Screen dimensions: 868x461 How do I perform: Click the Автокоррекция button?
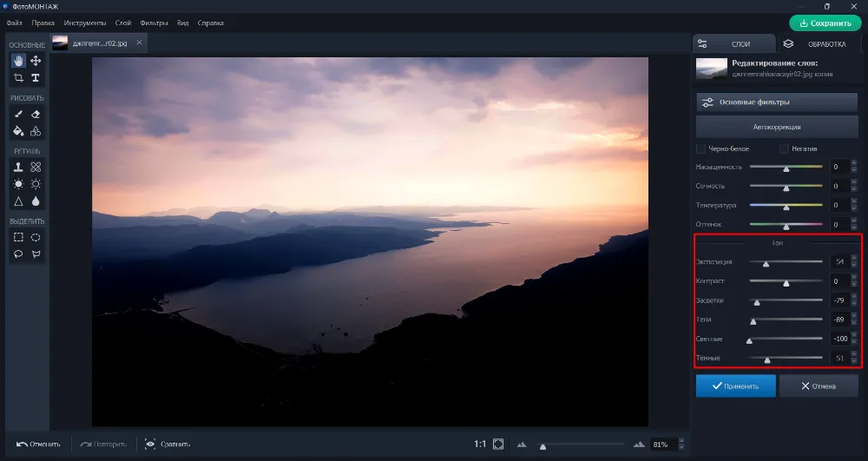click(x=777, y=127)
